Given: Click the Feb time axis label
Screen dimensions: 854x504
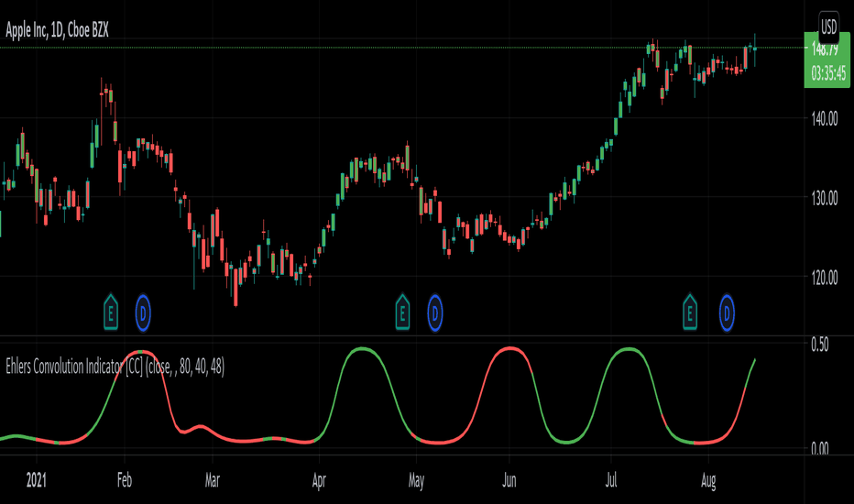Looking at the screenshot, I should point(125,480).
